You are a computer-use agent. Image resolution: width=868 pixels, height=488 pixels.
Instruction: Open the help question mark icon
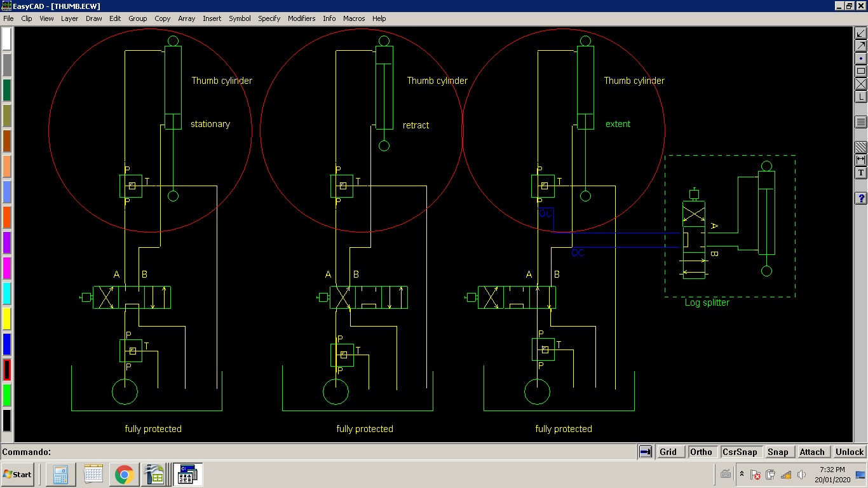861,199
